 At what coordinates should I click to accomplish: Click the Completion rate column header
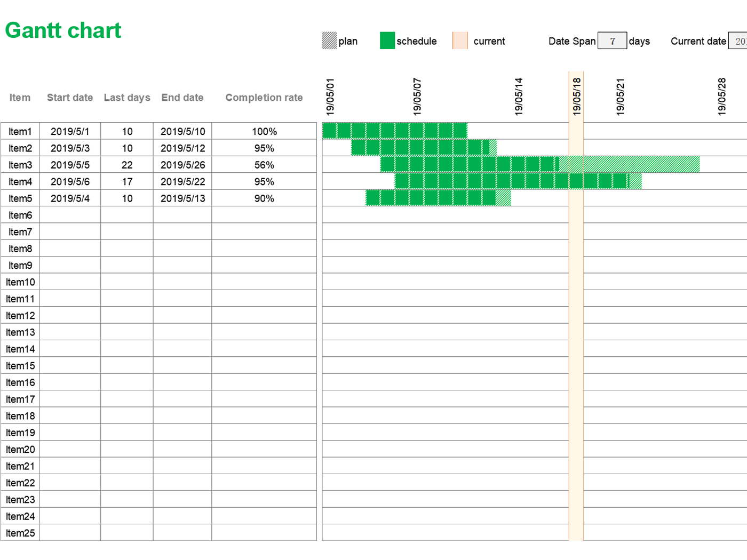pos(264,98)
